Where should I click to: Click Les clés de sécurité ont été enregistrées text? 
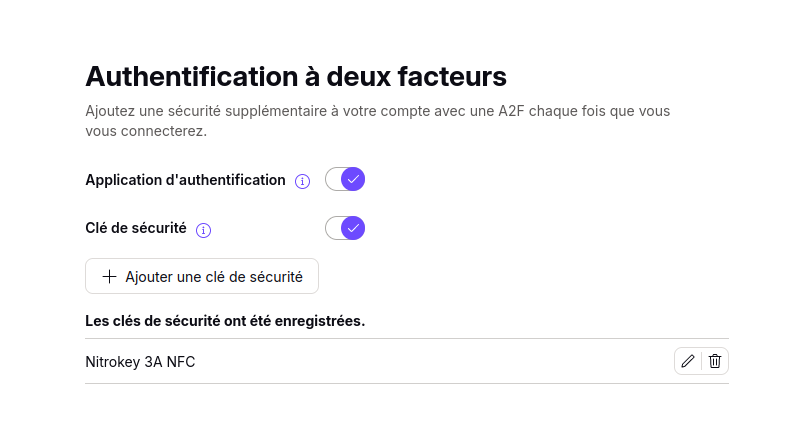click(225, 321)
